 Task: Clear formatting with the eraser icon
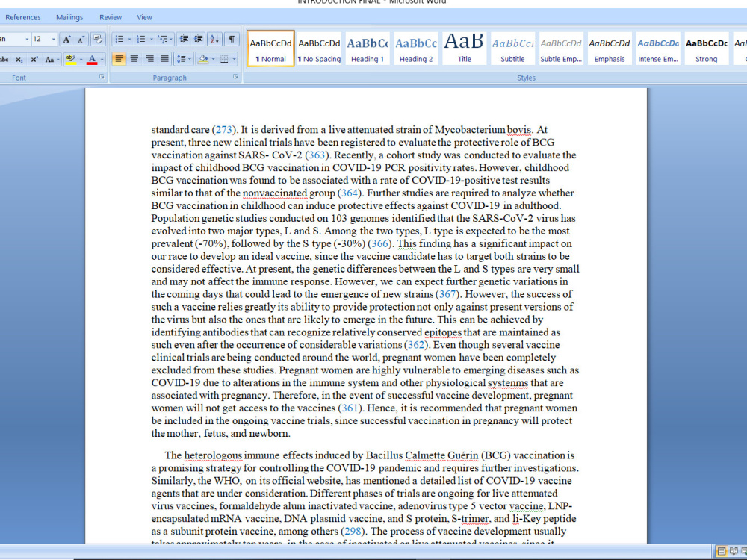[x=98, y=39]
